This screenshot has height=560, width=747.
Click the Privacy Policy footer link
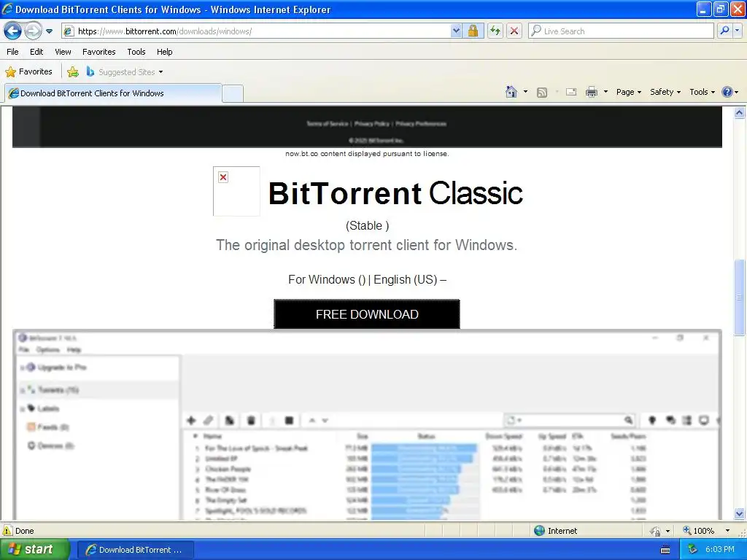(372, 124)
